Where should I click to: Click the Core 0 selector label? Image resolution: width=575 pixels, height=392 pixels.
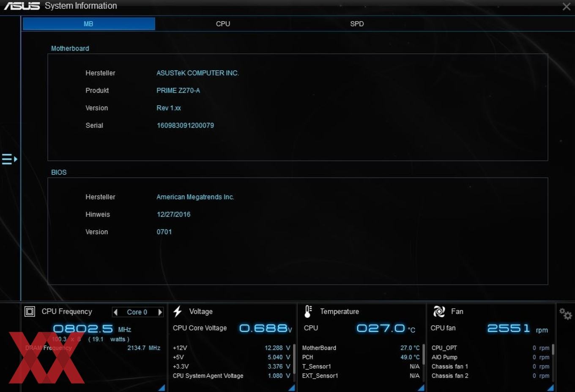[137, 312]
